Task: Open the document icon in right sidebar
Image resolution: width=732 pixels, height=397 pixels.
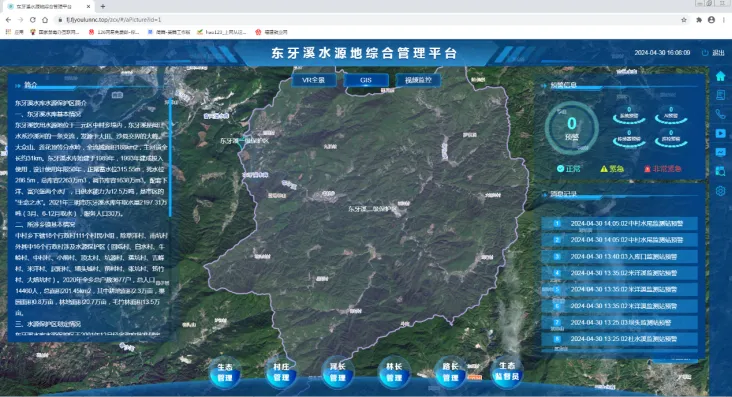Action: (x=720, y=95)
